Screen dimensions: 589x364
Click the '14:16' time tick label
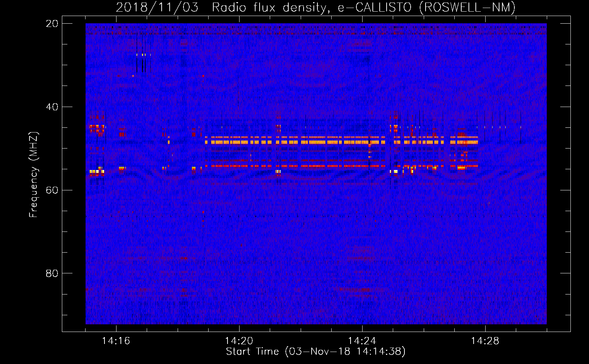tap(116, 341)
